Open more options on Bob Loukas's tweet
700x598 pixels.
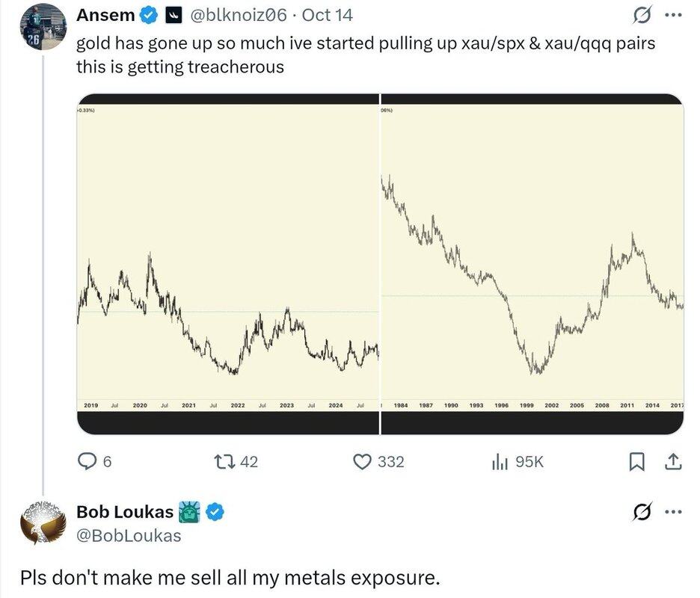click(673, 512)
